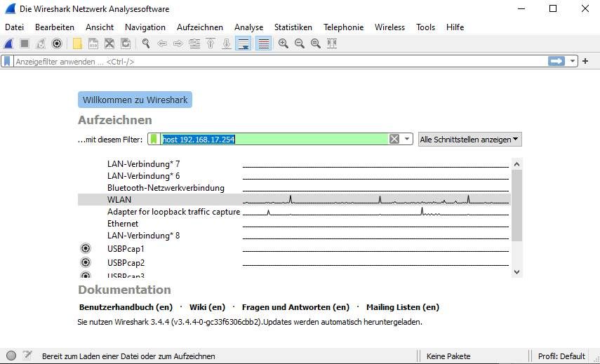Viewport: 600px width, 364px height.
Task: Click the Willkommen zu Wireshark button
Action: (135, 100)
